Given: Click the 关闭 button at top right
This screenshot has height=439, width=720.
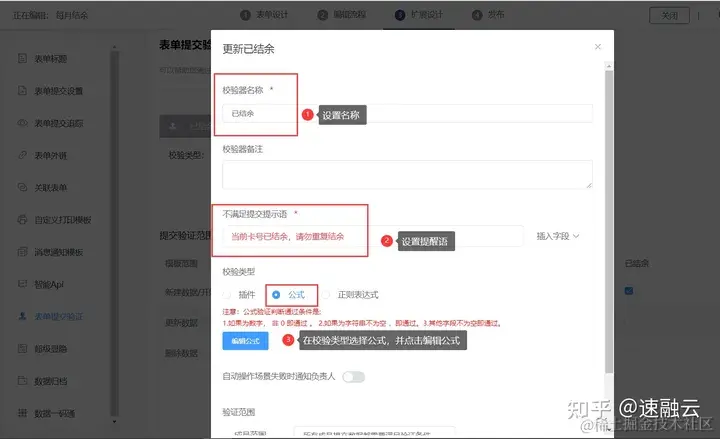Looking at the screenshot, I should tap(669, 15).
